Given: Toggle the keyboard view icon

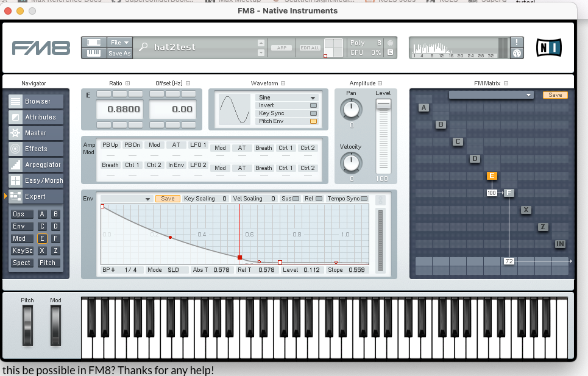Looking at the screenshot, I should [94, 53].
